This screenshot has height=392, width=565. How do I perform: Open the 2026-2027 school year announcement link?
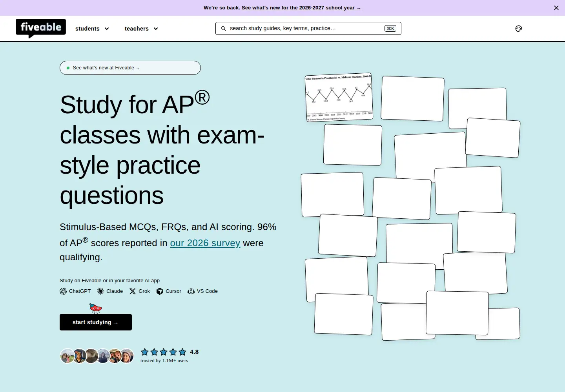pyautogui.click(x=301, y=8)
